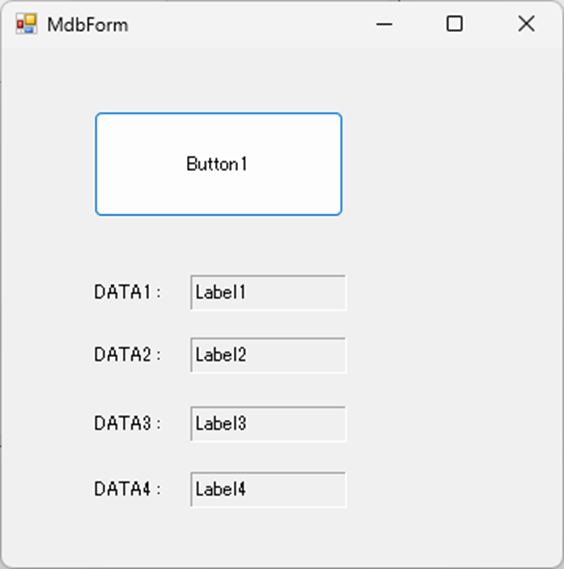This screenshot has height=569, width=564.
Task: Click the DATA3 : caption text
Action: pos(127,423)
